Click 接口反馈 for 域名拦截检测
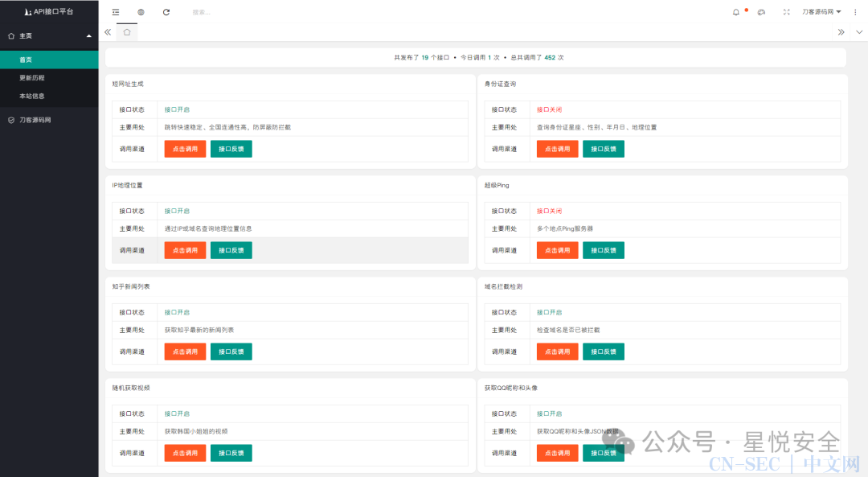This screenshot has width=868, height=477. pos(604,352)
